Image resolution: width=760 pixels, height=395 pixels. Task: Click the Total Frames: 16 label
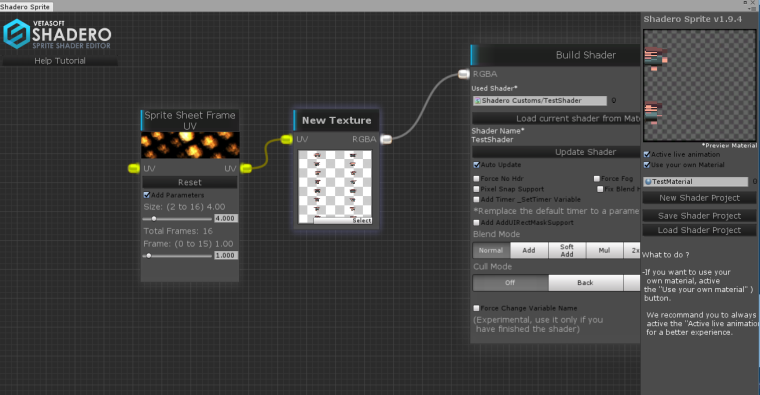(x=178, y=231)
